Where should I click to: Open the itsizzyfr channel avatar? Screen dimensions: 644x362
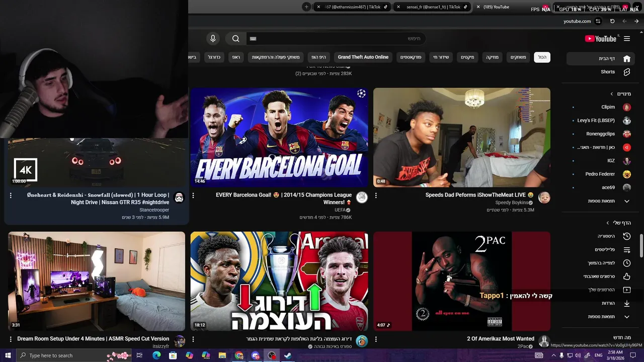coord(179,341)
